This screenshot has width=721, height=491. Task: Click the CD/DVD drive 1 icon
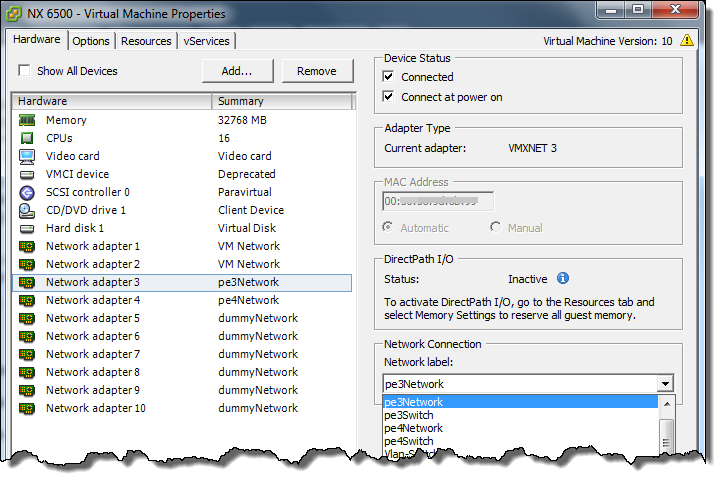coord(27,211)
